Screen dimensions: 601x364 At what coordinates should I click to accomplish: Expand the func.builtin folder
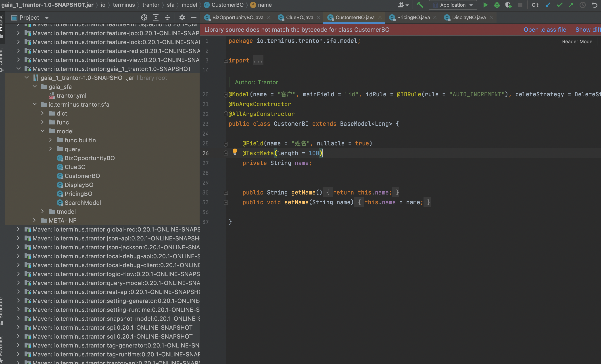click(x=50, y=140)
